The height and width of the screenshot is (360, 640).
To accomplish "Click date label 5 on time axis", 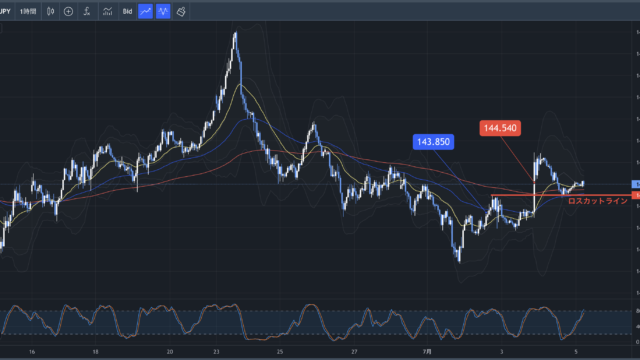I will pos(576,351).
